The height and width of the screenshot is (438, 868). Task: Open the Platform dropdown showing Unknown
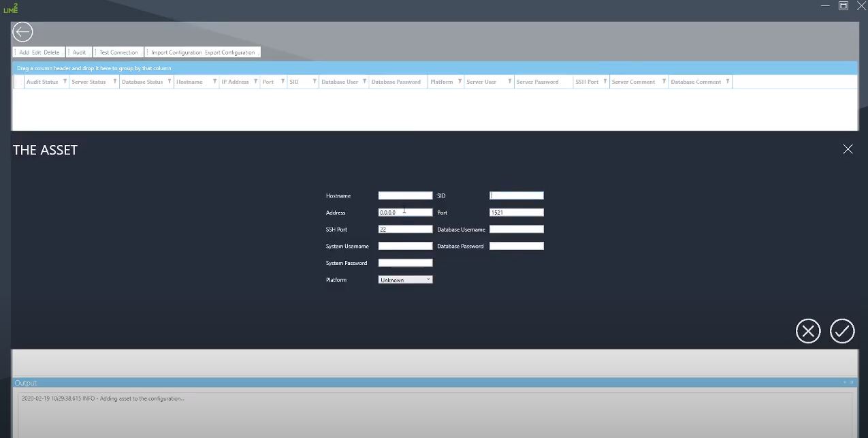405,280
